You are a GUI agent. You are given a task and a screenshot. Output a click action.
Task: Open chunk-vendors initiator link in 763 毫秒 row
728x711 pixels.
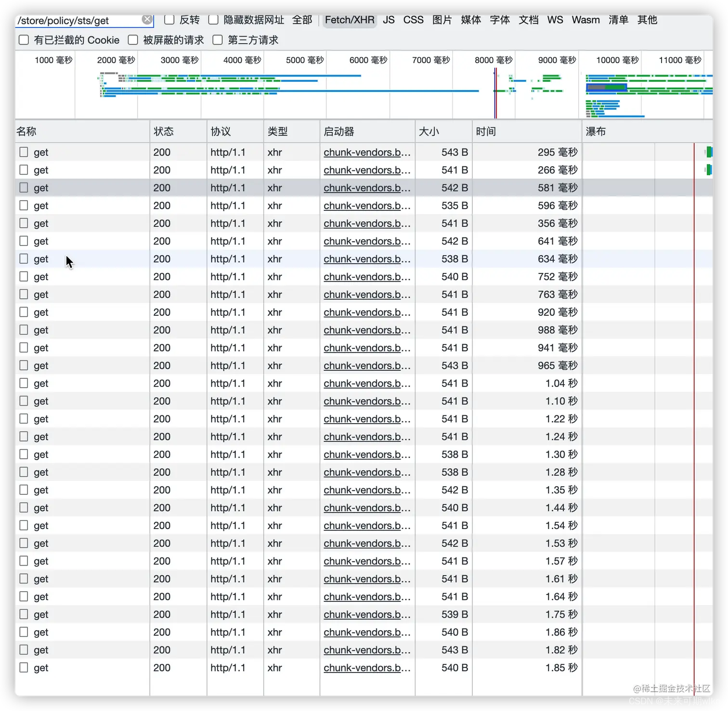point(367,295)
